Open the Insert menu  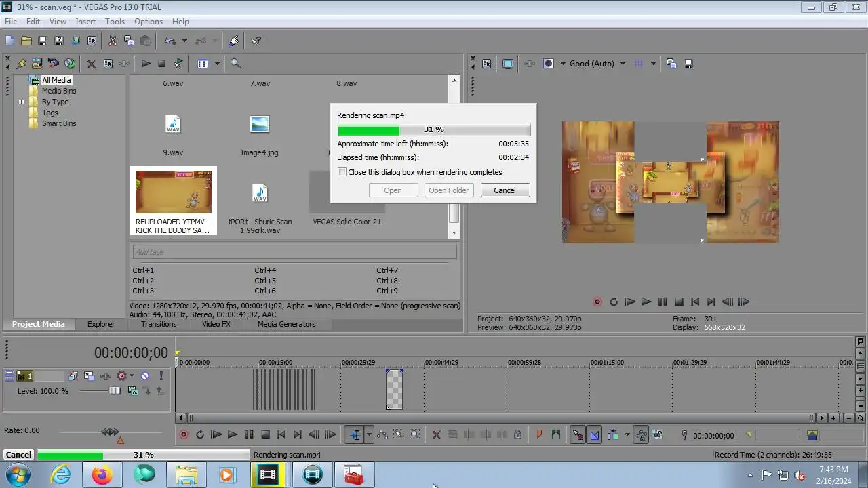coord(85,22)
